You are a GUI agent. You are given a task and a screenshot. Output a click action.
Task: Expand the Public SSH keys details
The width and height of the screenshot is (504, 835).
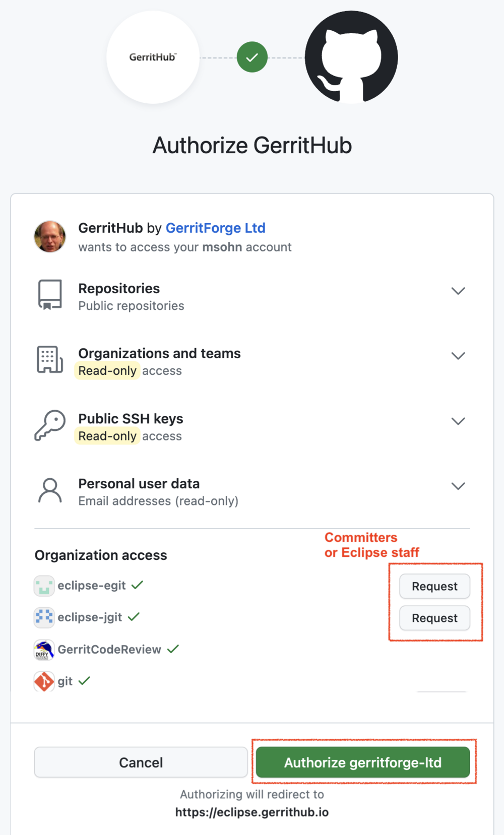458,421
